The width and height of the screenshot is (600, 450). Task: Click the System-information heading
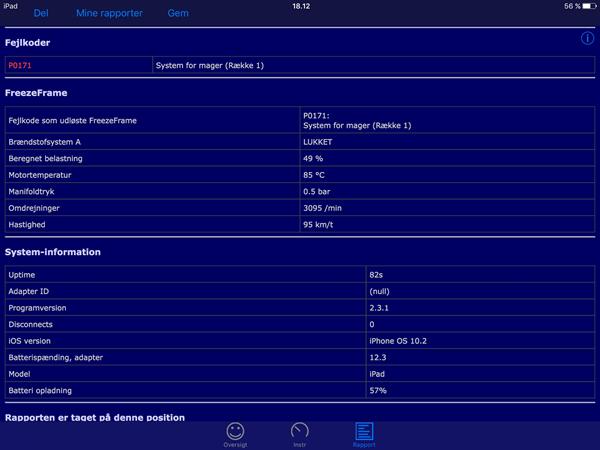pos(53,252)
